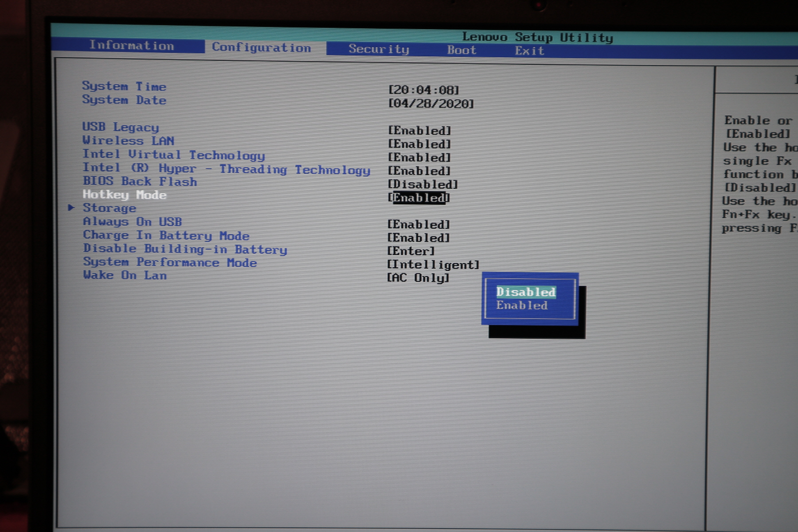Select the System Time label
Viewport: 798px width, 532px height.
124,86
